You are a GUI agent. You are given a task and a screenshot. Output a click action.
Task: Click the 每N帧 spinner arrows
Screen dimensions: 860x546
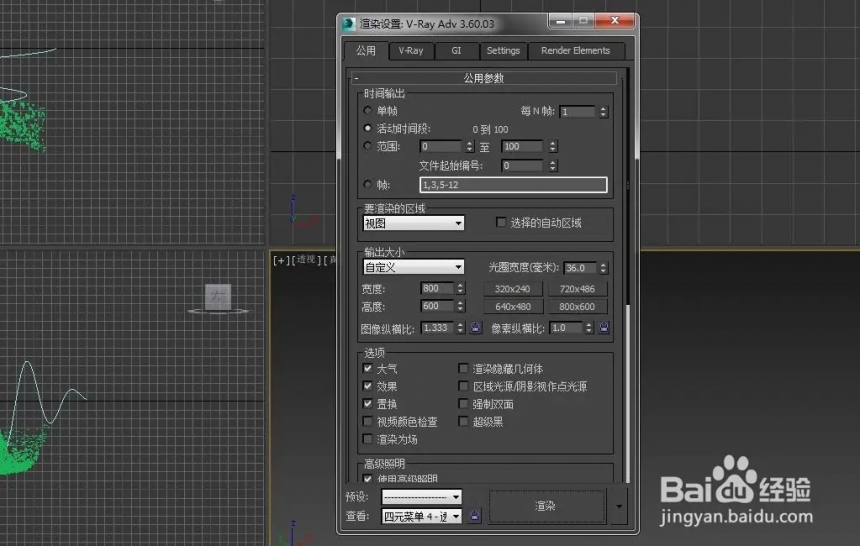[603, 111]
